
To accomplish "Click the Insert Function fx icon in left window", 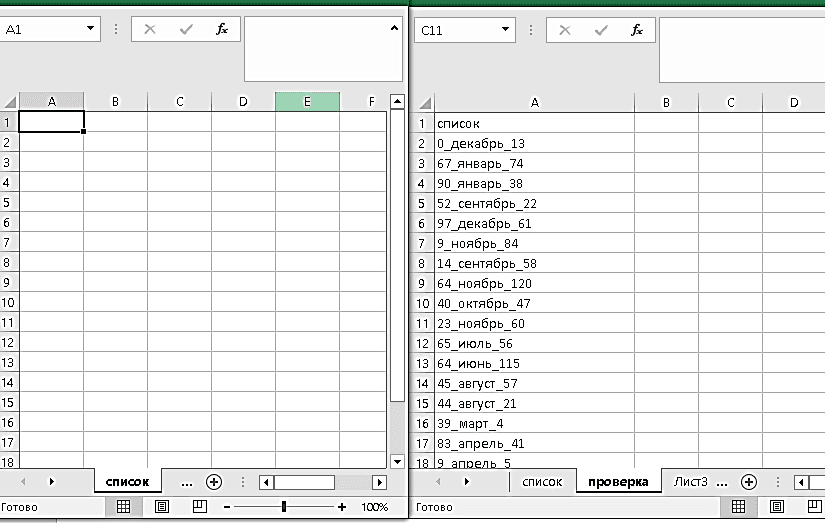I will 222,30.
